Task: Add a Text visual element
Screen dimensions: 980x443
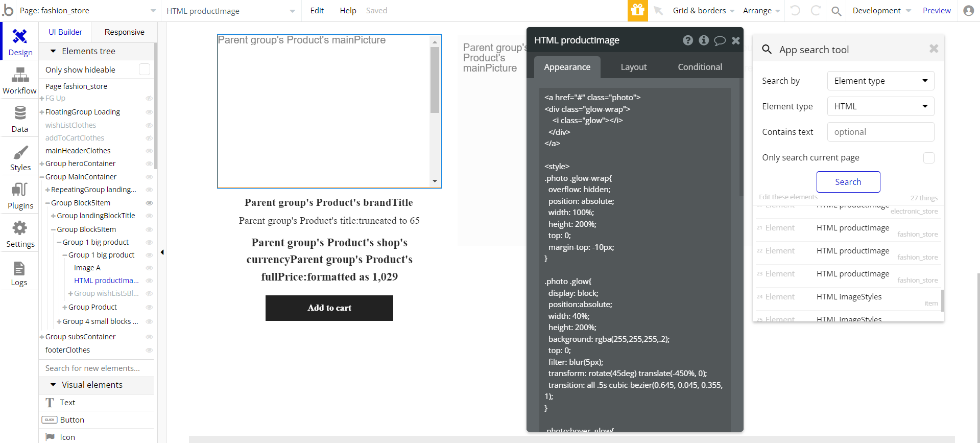Action: (96, 403)
